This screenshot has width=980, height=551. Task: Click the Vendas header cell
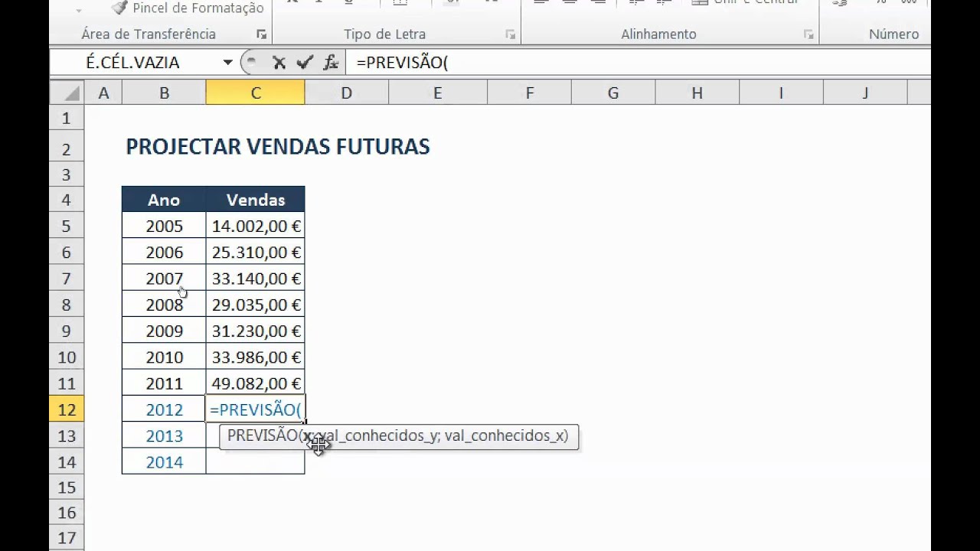255,200
